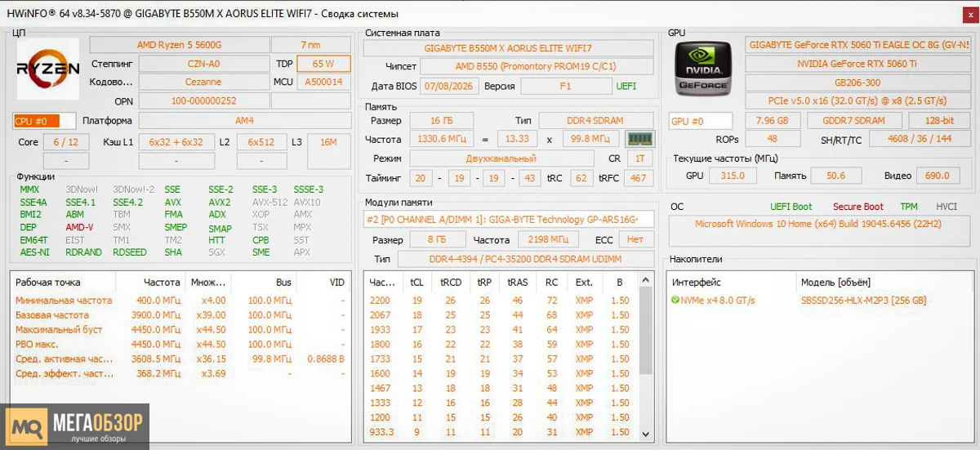Select the 1600 MHz memory timing row
980x450 pixels.
[x=502, y=373]
